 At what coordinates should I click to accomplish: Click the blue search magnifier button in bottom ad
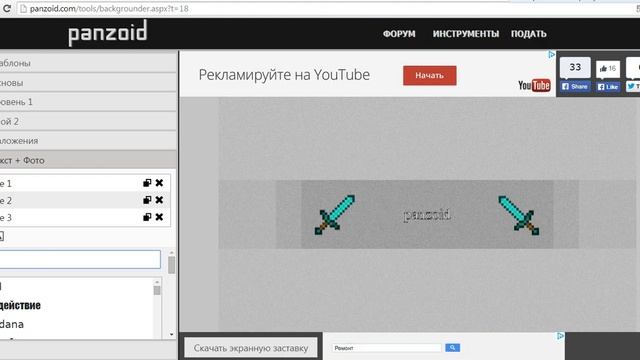click(452, 348)
